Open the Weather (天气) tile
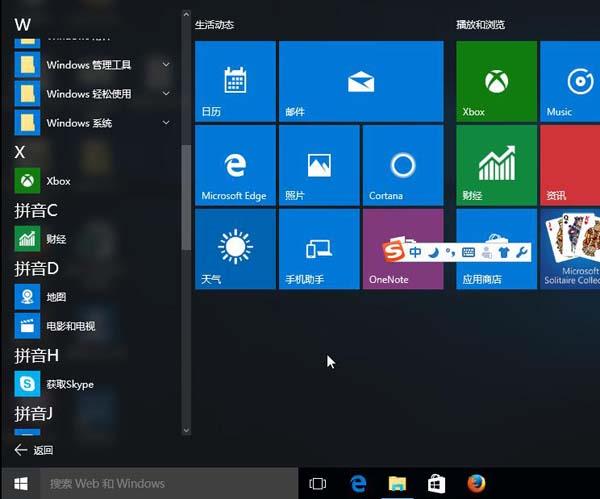 (x=235, y=249)
